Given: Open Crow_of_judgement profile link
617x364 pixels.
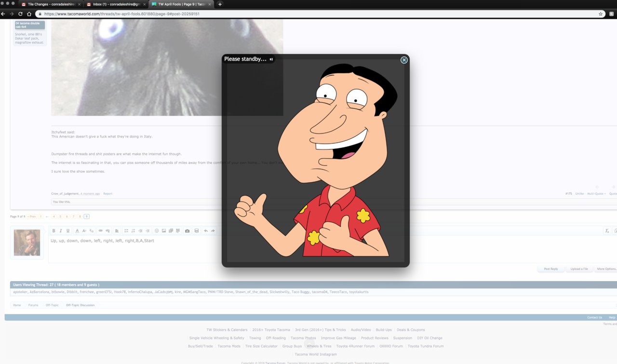Looking at the screenshot, I should click(x=65, y=194).
